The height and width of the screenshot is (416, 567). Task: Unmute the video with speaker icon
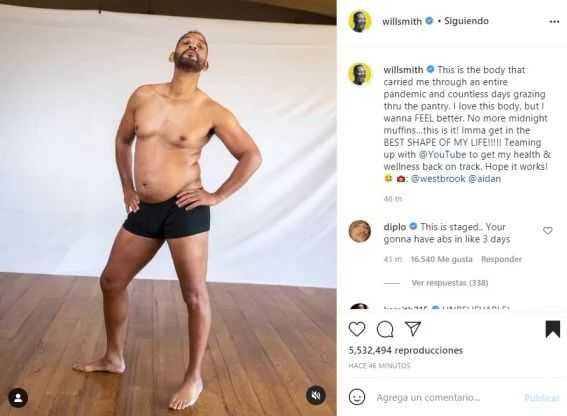point(316,395)
